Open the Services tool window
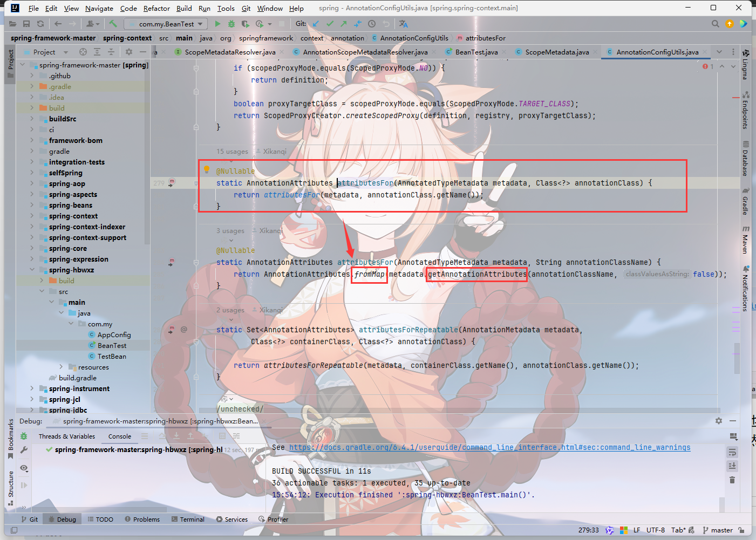This screenshot has height=540, width=756. (232, 520)
